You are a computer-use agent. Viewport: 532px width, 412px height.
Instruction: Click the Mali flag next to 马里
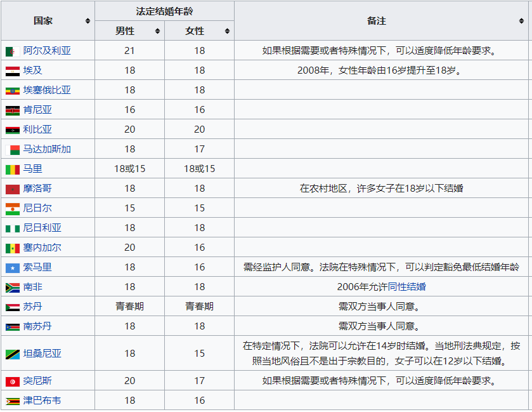pyautogui.click(x=13, y=170)
